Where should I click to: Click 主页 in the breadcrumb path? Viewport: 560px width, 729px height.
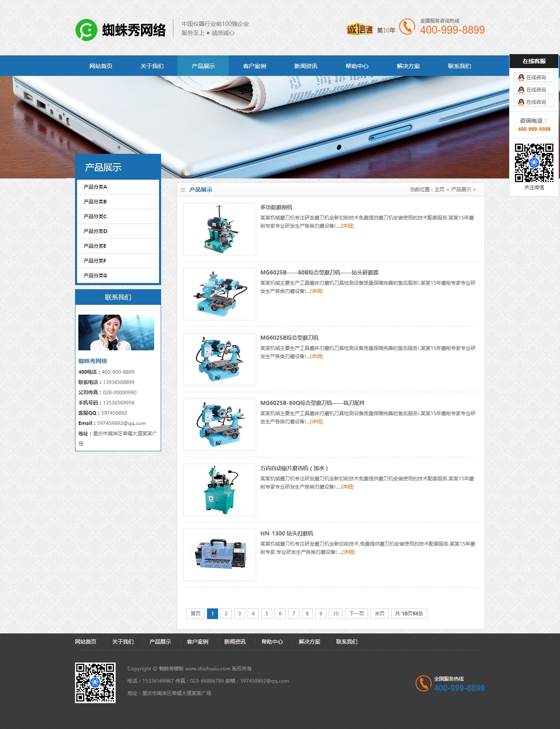click(439, 190)
